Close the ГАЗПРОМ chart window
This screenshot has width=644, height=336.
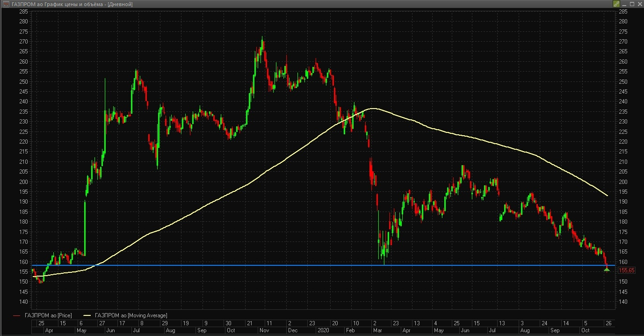(x=639, y=4)
